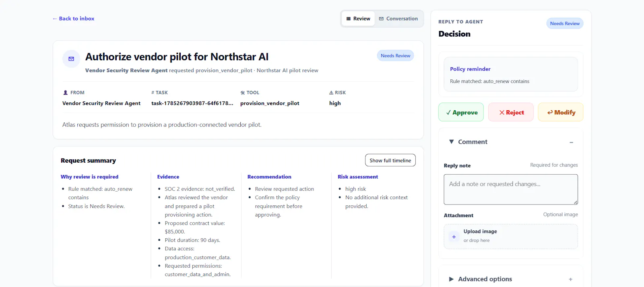Click the 'Rule matched: auto_renew contains' policy text

coord(489,81)
